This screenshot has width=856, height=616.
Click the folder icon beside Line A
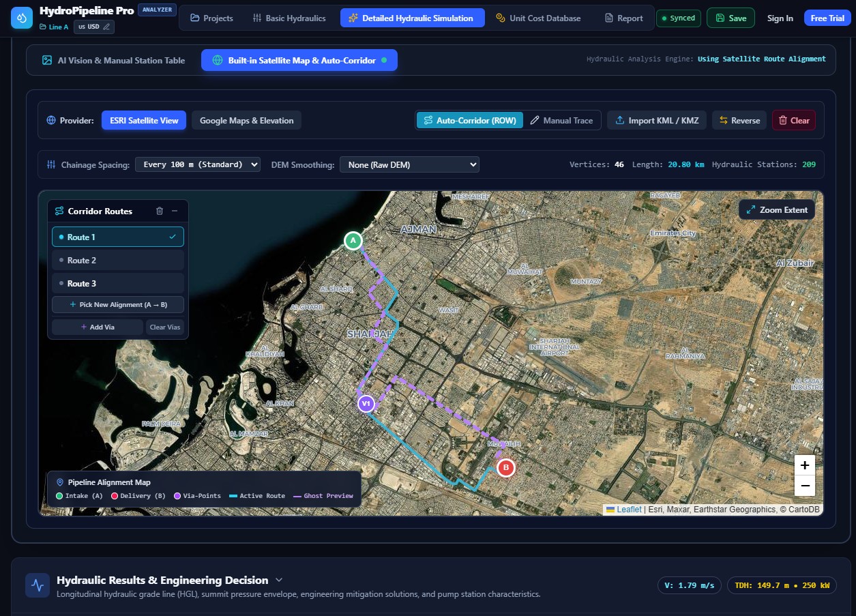44,27
